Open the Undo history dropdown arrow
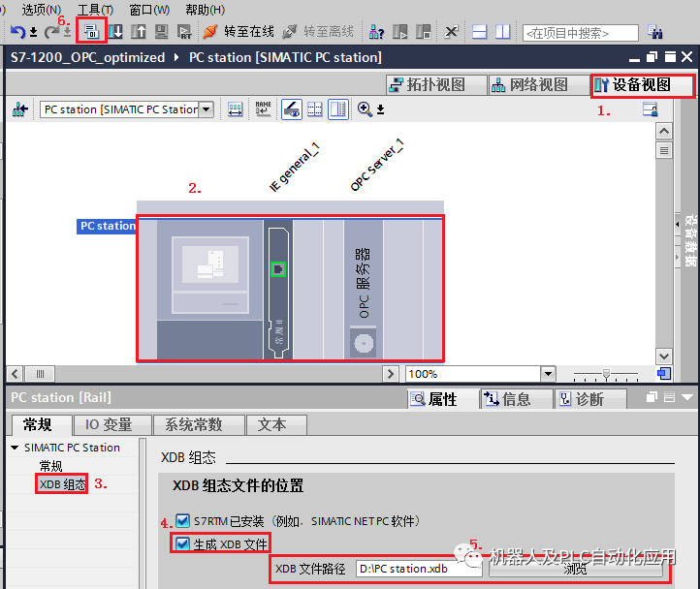 pos(34,32)
